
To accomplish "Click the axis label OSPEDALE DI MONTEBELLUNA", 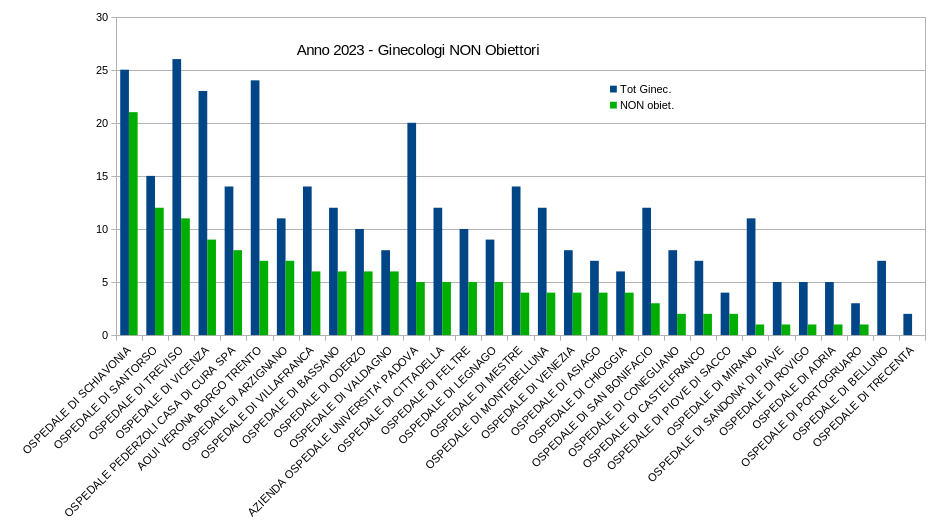I will (487, 407).
